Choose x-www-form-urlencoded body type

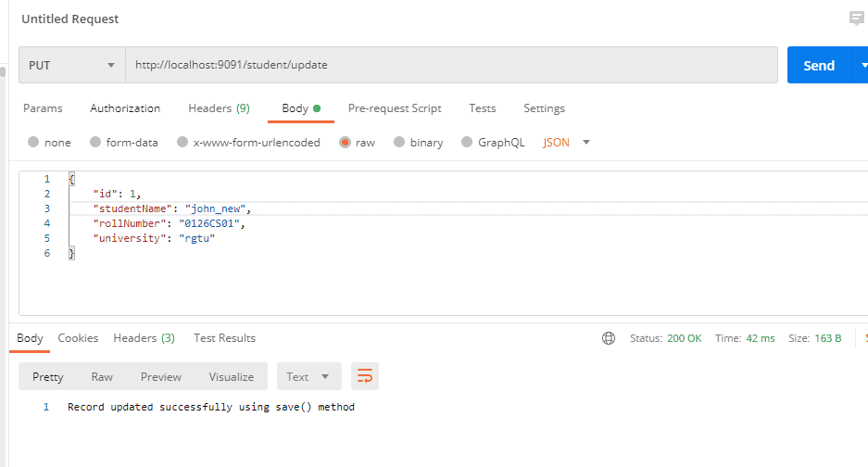click(x=182, y=143)
